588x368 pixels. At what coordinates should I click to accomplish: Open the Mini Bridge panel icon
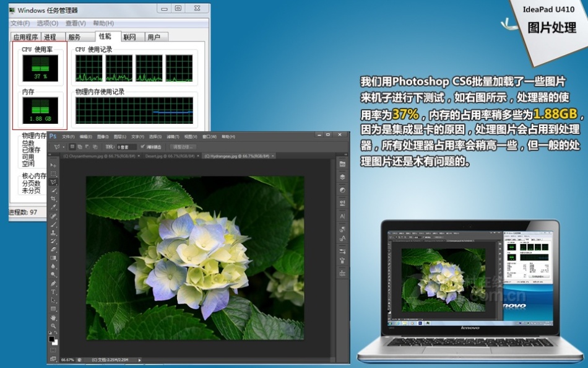tap(342, 164)
